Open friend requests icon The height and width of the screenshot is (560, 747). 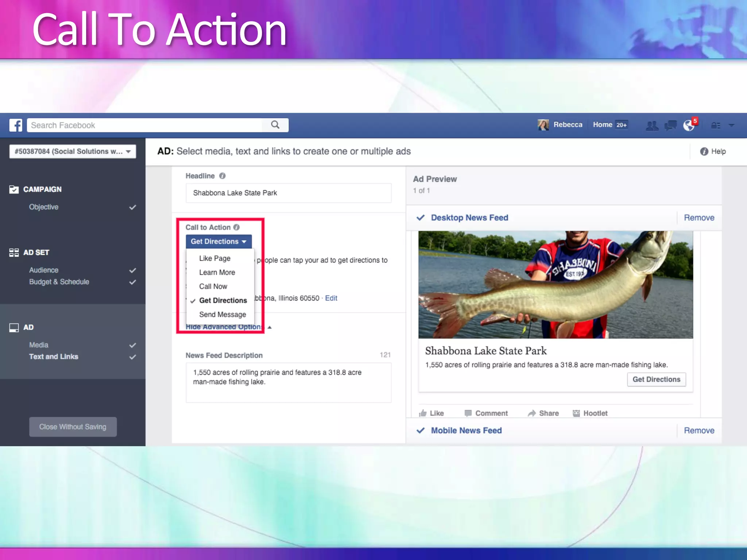click(x=652, y=126)
